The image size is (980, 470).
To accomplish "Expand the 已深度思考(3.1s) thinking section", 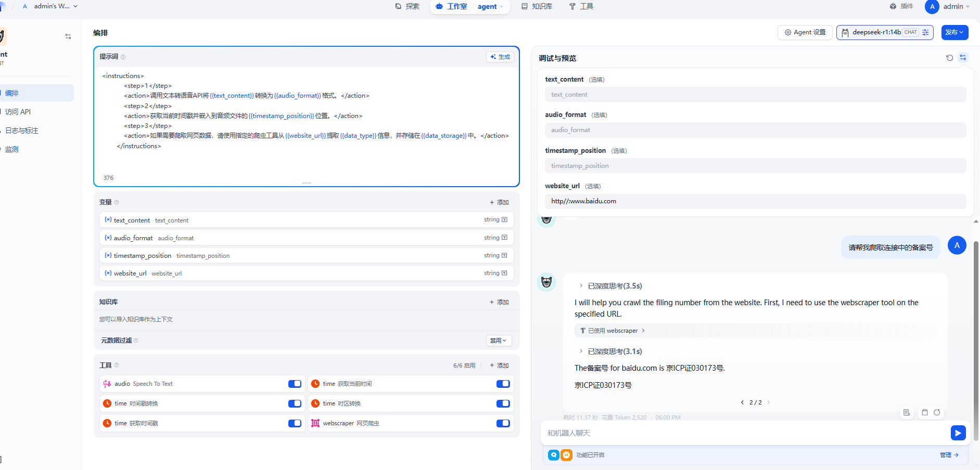I will point(610,351).
